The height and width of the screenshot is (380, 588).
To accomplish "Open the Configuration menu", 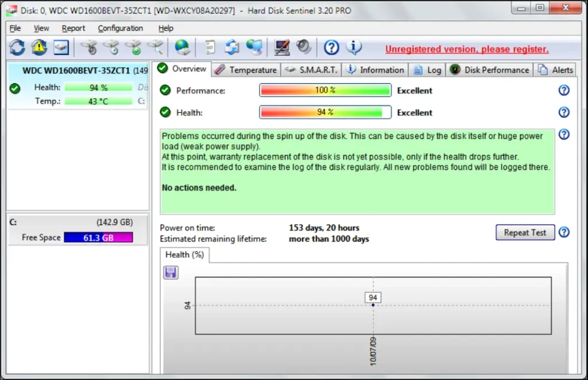I will point(120,28).
